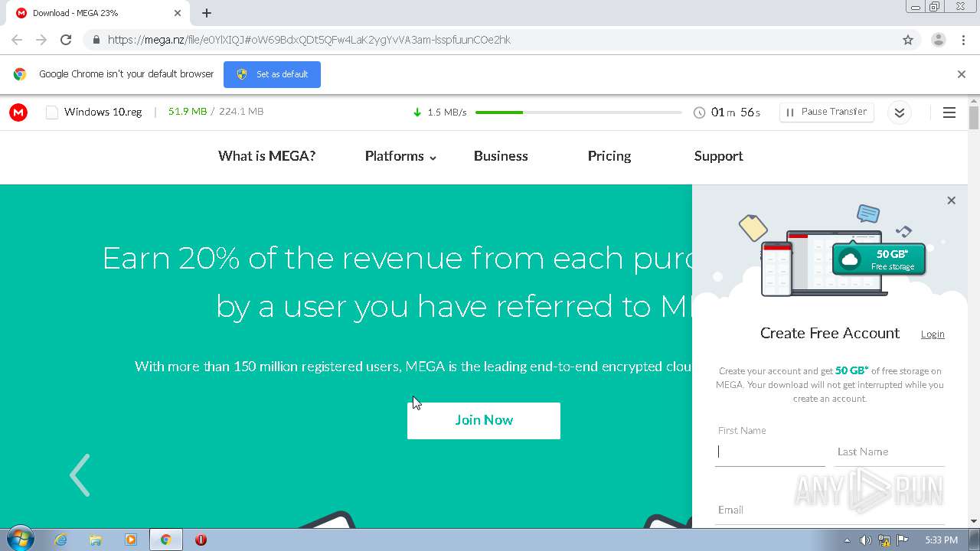Click the mega.nz address bar URL

[309, 40]
